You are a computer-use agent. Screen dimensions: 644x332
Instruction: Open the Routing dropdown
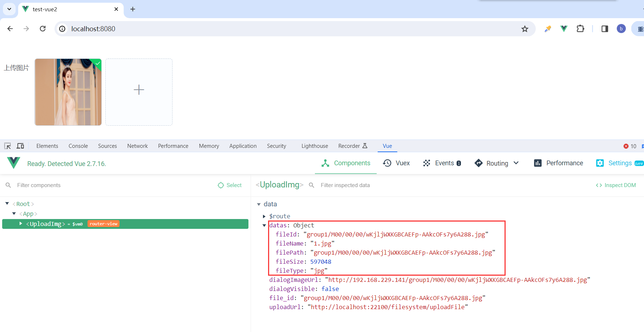tap(497, 163)
